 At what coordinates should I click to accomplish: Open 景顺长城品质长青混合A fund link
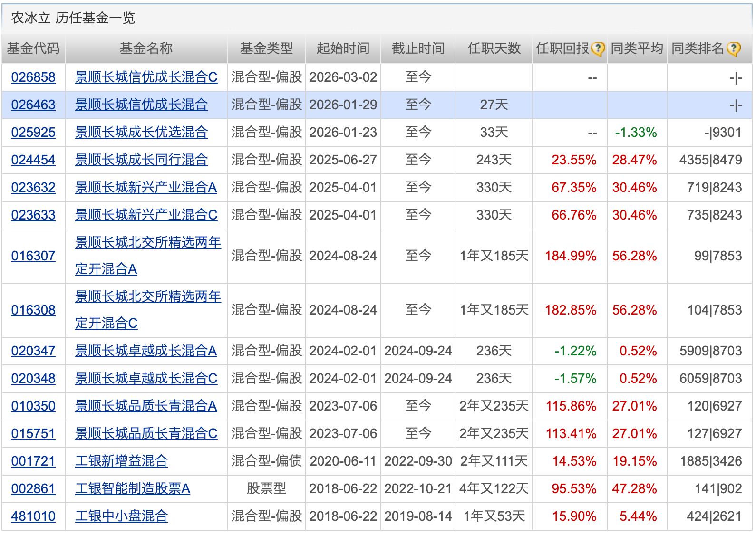pos(145,406)
